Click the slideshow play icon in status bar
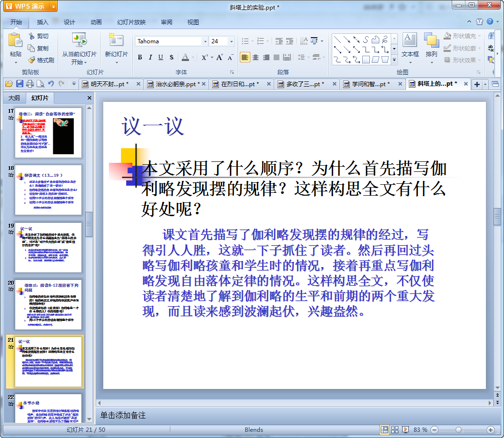 [405, 429]
